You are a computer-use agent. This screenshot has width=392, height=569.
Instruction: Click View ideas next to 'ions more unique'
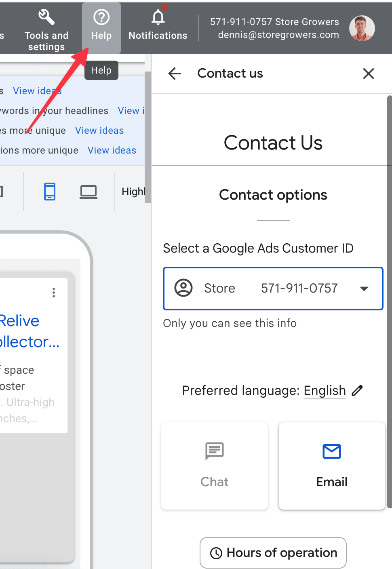(x=112, y=150)
